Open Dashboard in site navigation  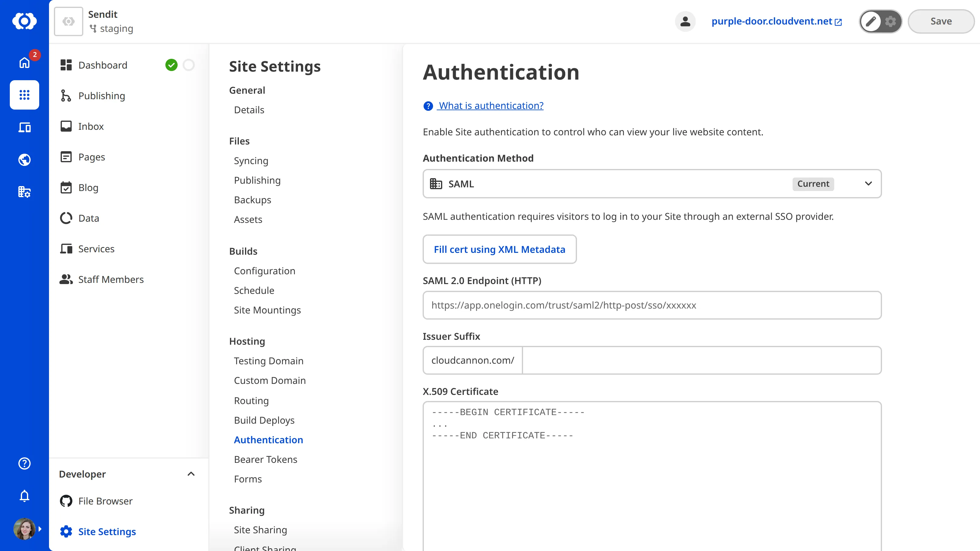pyautogui.click(x=103, y=65)
